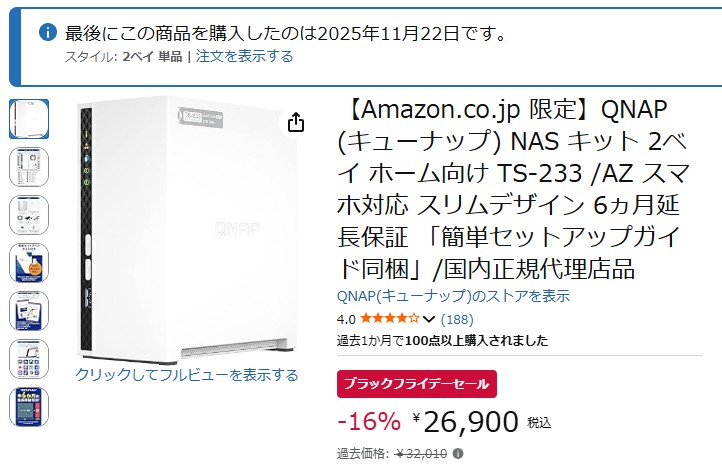Click クリックしてフルビューを表示する link
722x464 pixels.
coord(187,375)
